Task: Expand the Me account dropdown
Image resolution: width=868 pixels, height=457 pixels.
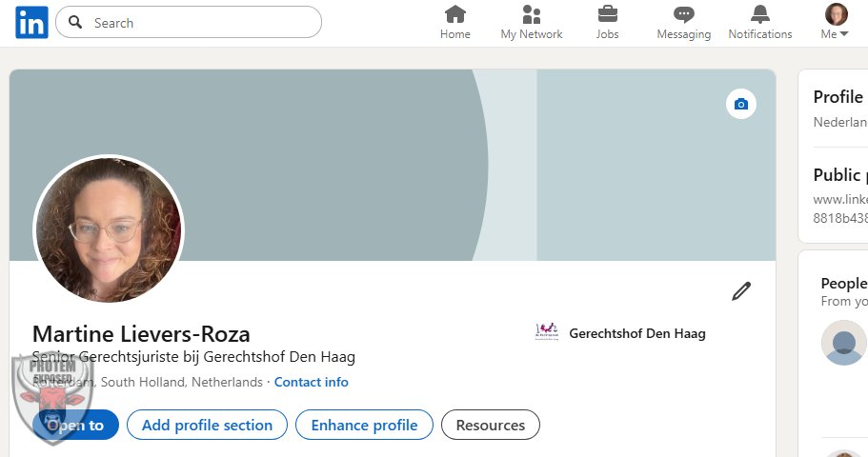Action: 835,33
